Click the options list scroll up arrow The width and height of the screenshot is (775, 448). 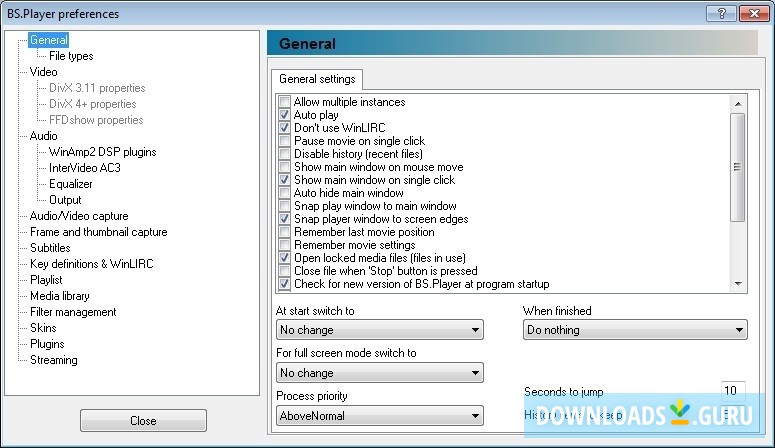pyautogui.click(x=738, y=103)
